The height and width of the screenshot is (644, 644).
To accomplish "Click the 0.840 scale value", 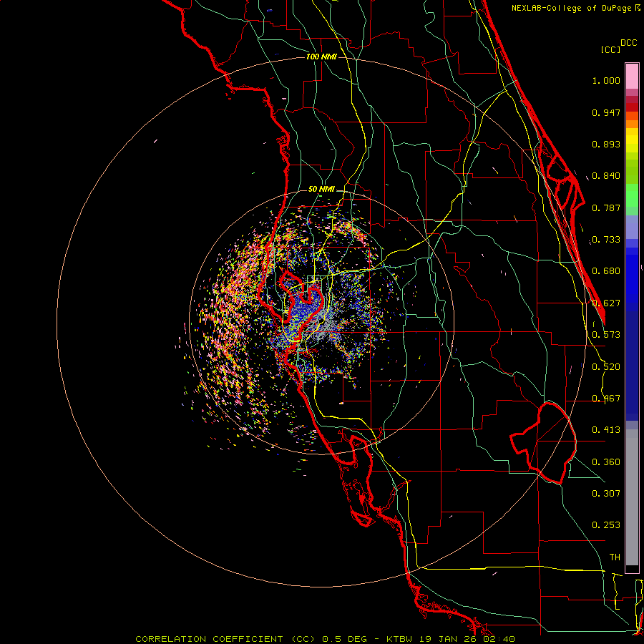I will point(606,176).
